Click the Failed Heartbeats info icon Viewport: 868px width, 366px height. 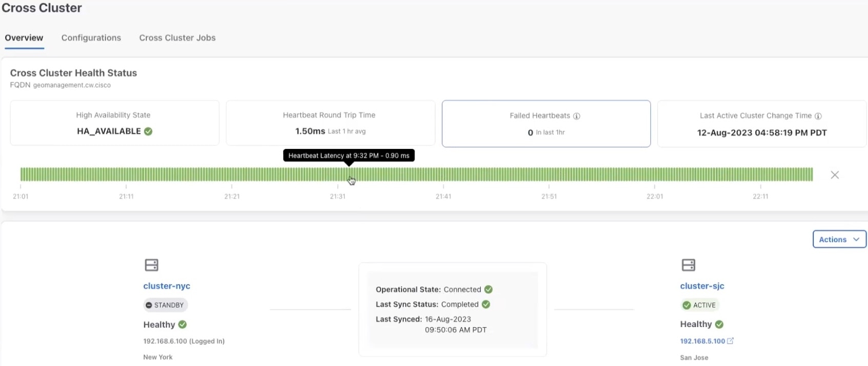(x=576, y=116)
